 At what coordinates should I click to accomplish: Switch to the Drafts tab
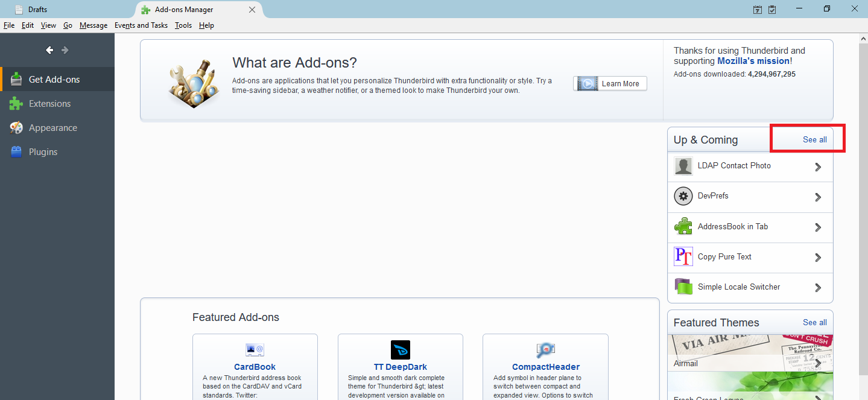[x=37, y=10]
